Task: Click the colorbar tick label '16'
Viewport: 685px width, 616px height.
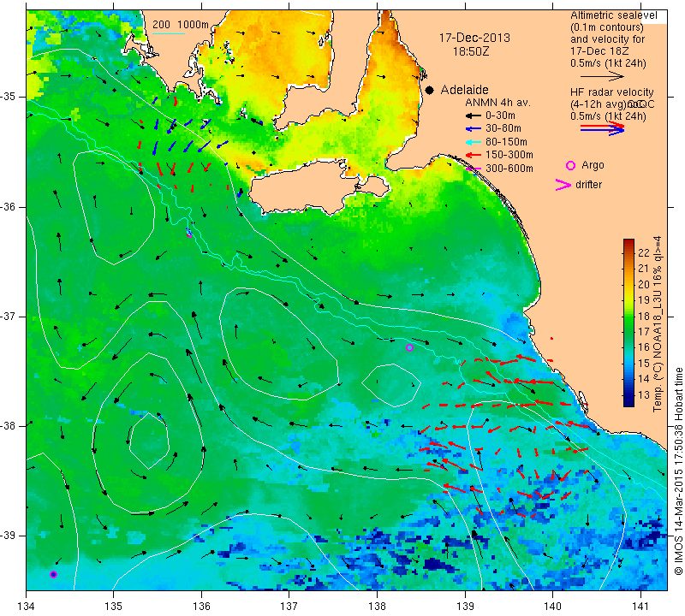Action: point(644,347)
